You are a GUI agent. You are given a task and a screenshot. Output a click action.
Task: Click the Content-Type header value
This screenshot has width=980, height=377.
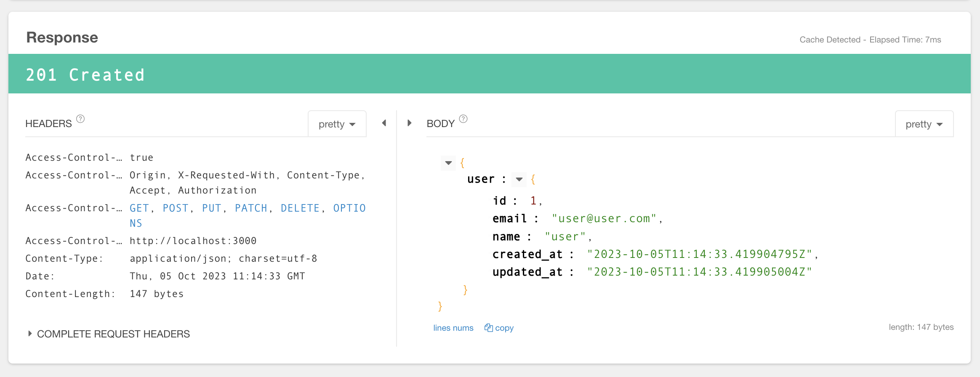click(223, 259)
